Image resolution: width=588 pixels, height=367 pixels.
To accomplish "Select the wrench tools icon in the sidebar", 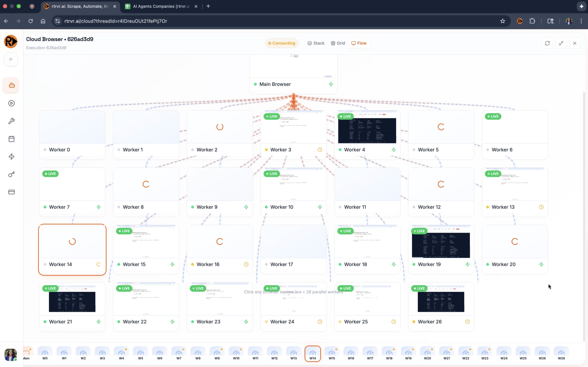I will click(11, 121).
